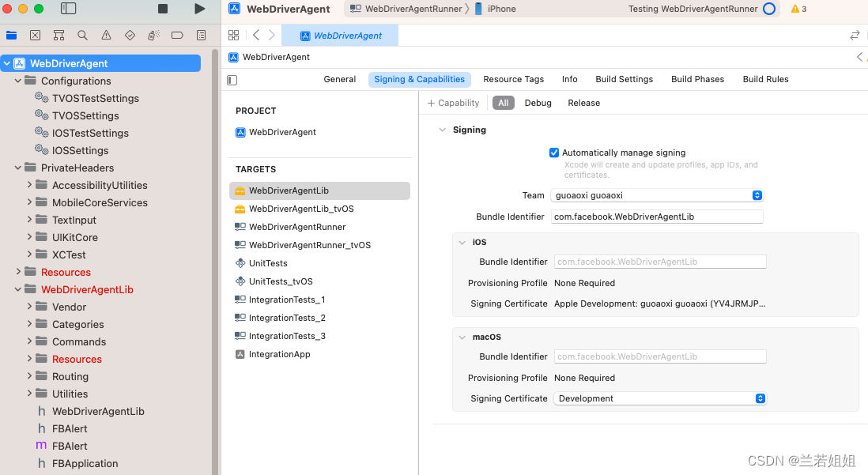Open the Build Rules tab

pyautogui.click(x=765, y=79)
